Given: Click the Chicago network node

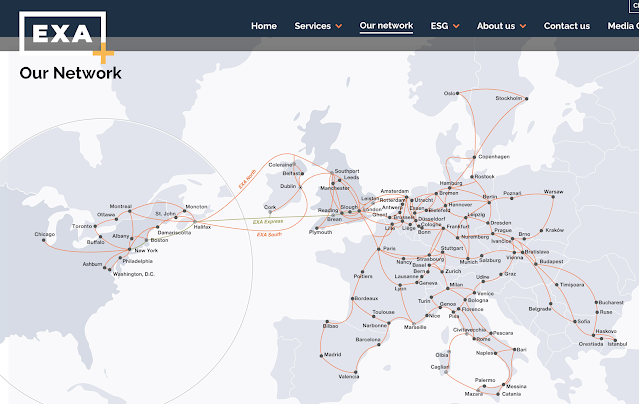Looking at the screenshot, I should 44,240.
